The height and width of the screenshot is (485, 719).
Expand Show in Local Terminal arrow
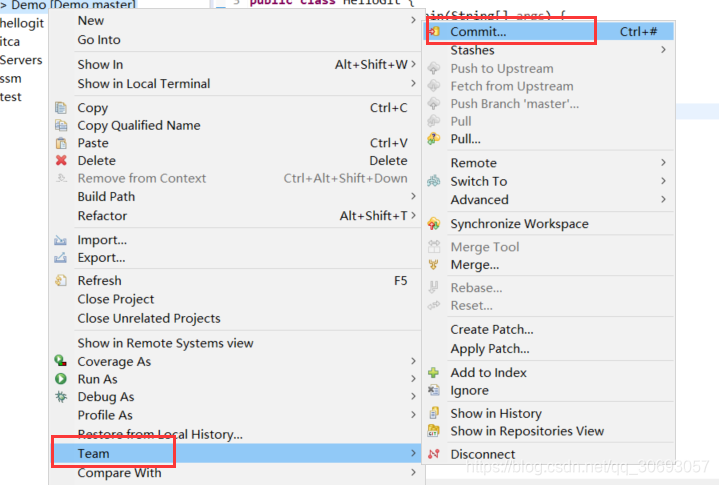pyautogui.click(x=413, y=83)
